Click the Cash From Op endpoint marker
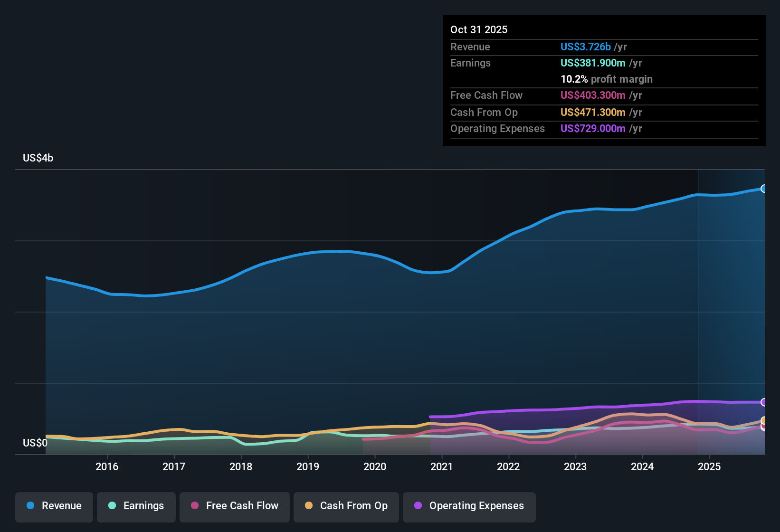The image size is (780, 532). 763,421
